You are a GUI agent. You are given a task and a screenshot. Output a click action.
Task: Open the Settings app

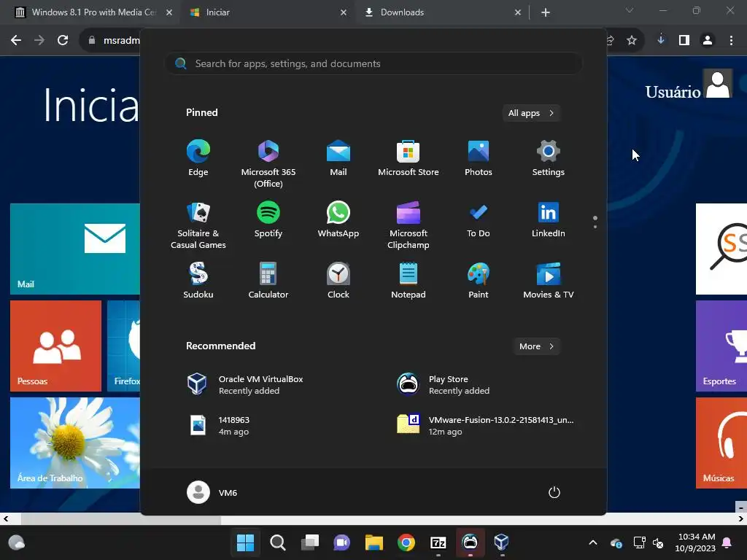click(x=549, y=158)
